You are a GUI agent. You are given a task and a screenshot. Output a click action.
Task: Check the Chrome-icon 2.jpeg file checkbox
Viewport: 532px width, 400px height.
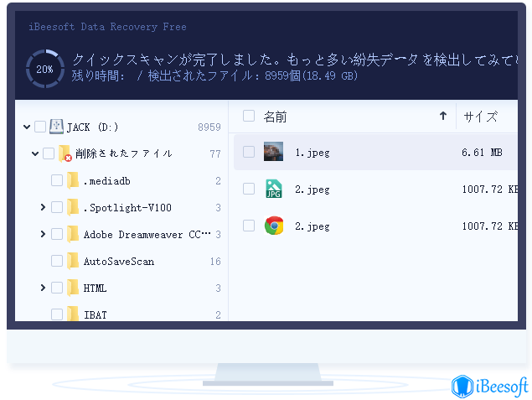click(x=249, y=226)
